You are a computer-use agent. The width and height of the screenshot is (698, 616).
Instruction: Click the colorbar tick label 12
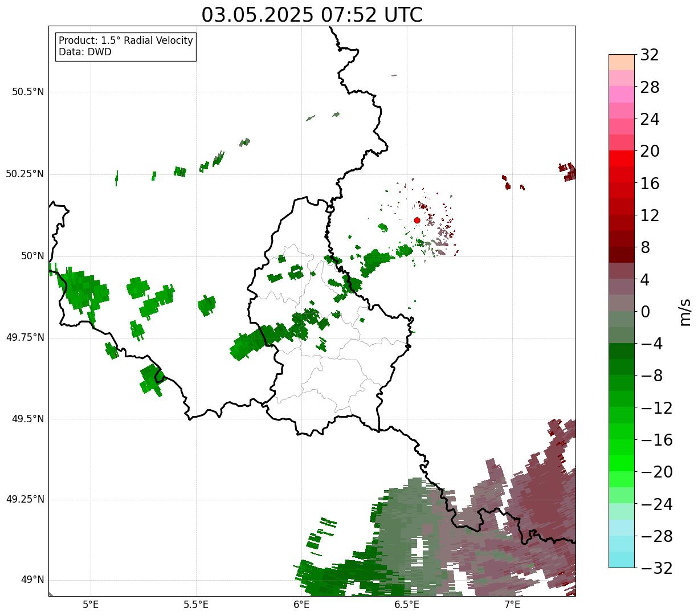click(650, 215)
